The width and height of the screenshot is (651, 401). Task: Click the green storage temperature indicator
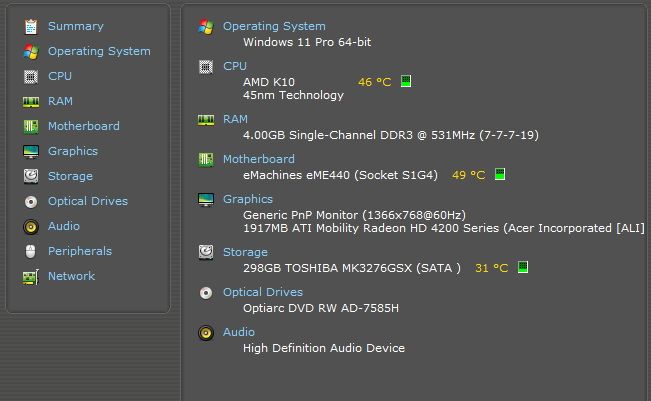coord(523,267)
